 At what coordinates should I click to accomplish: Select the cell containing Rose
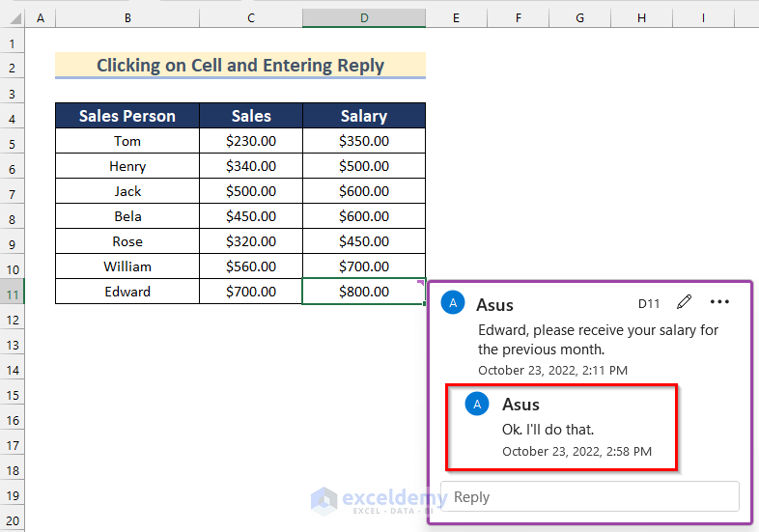click(127, 241)
